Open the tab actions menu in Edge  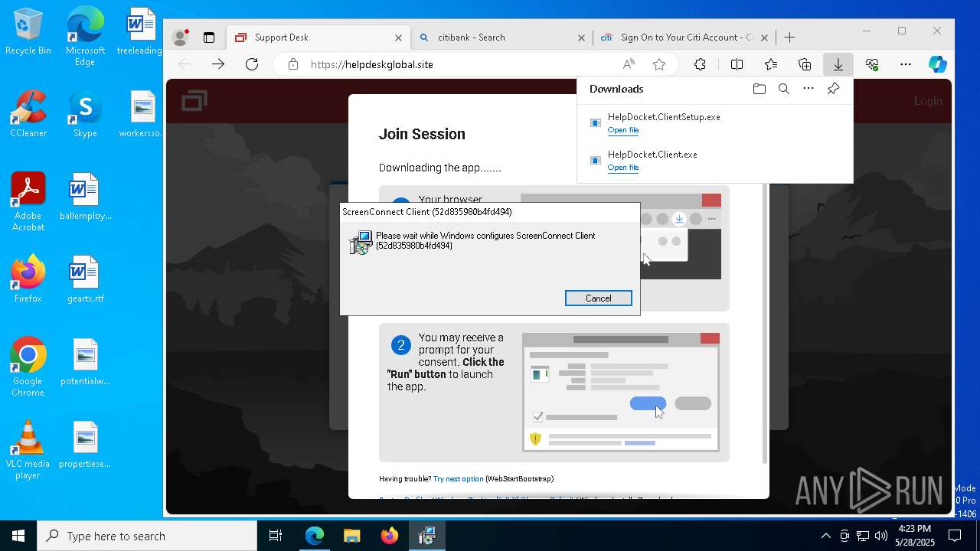pos(208,37)
